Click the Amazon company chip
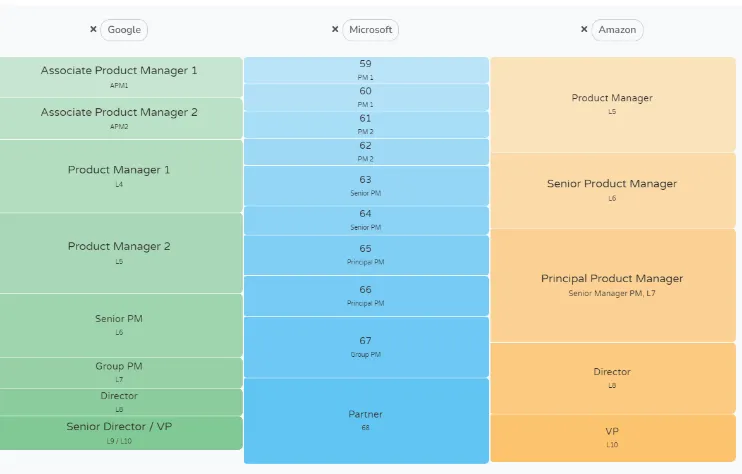 pyautogui.click(x=617, y=30)
